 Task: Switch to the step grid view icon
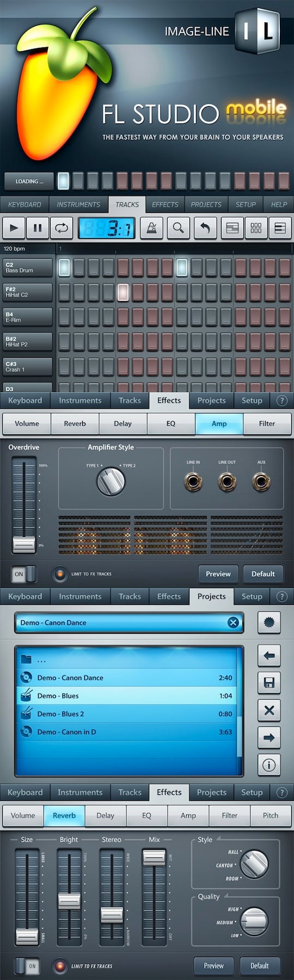pos(256,228)
